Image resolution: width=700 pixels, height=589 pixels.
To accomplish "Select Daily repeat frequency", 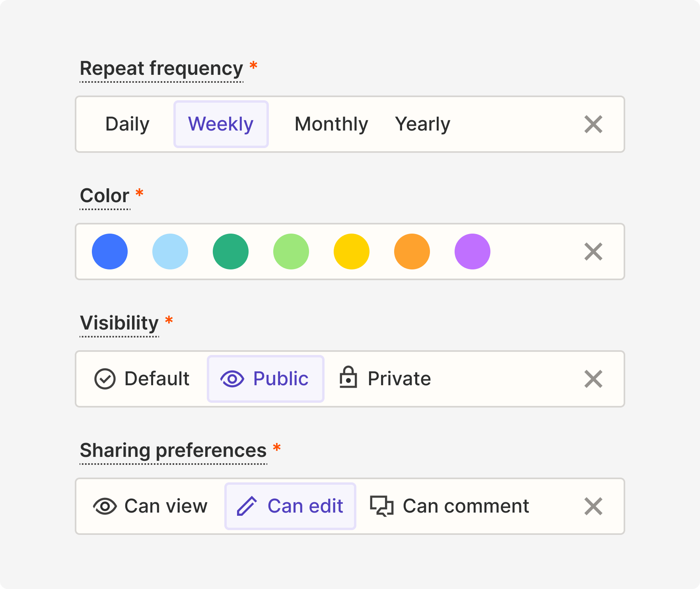I will click(x=127, y=124).
